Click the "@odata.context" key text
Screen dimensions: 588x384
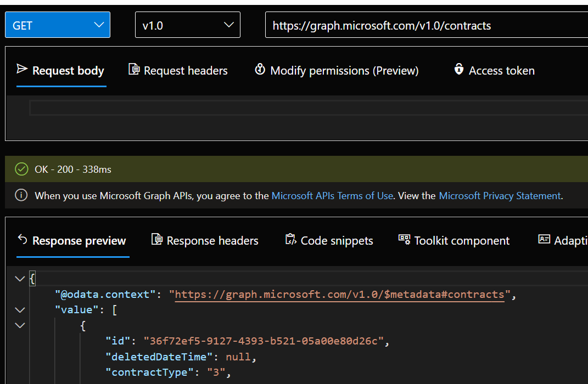tap(105, 295)
